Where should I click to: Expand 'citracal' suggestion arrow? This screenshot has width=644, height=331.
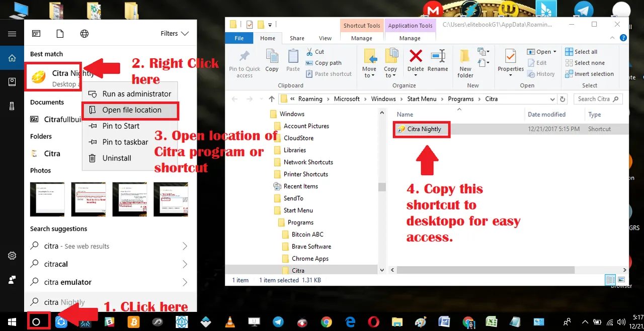tap(185, 264)
